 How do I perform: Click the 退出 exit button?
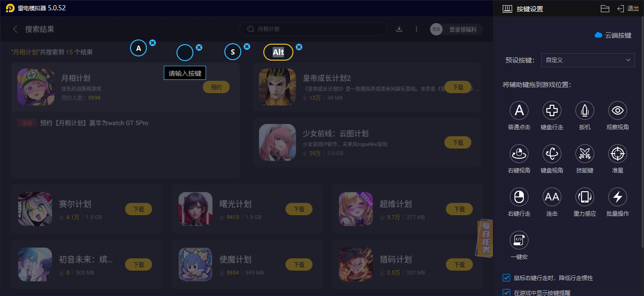pos(628,8)
